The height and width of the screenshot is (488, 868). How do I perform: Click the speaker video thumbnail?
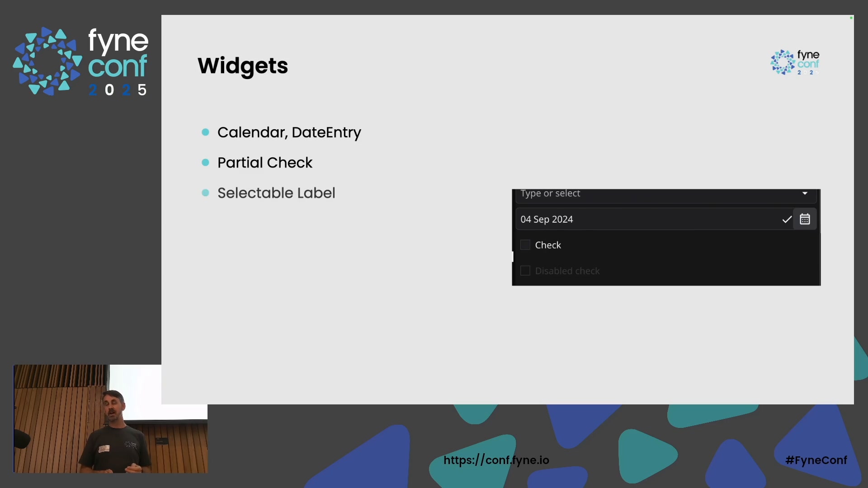[x=110, y=419]
